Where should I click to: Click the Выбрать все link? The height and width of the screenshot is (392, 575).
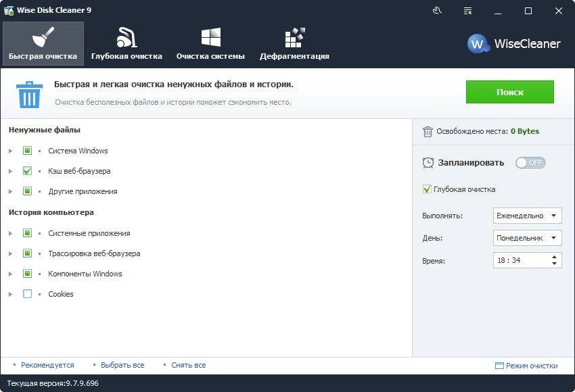[x=122, y=365]
